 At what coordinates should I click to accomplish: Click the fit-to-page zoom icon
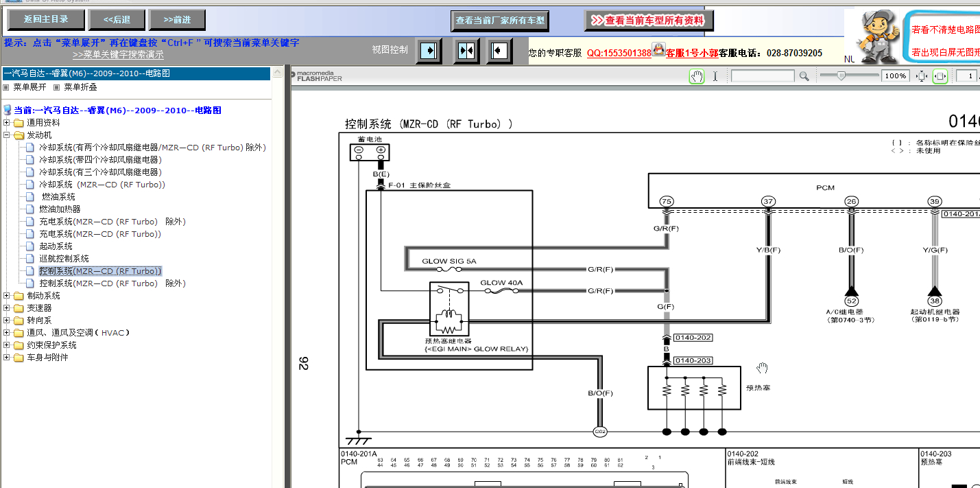click(922, 76)
